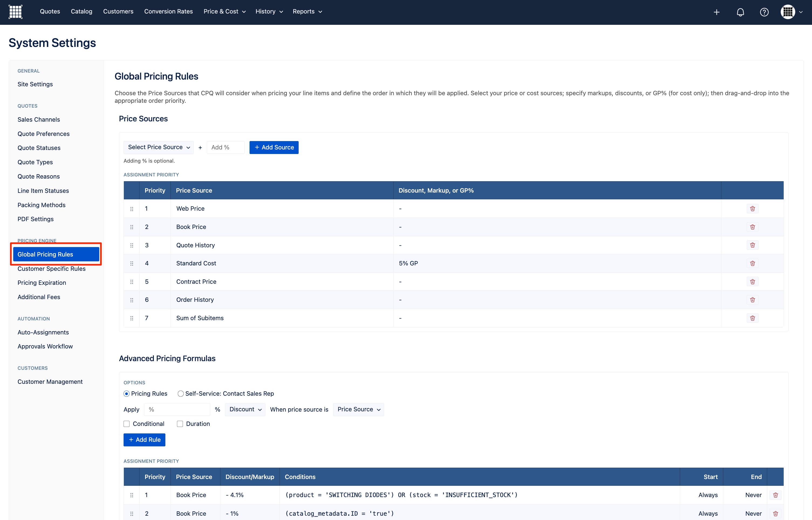Open Conversion Rates in top navigation
This screenshot has height=520, width=812.
169,12
